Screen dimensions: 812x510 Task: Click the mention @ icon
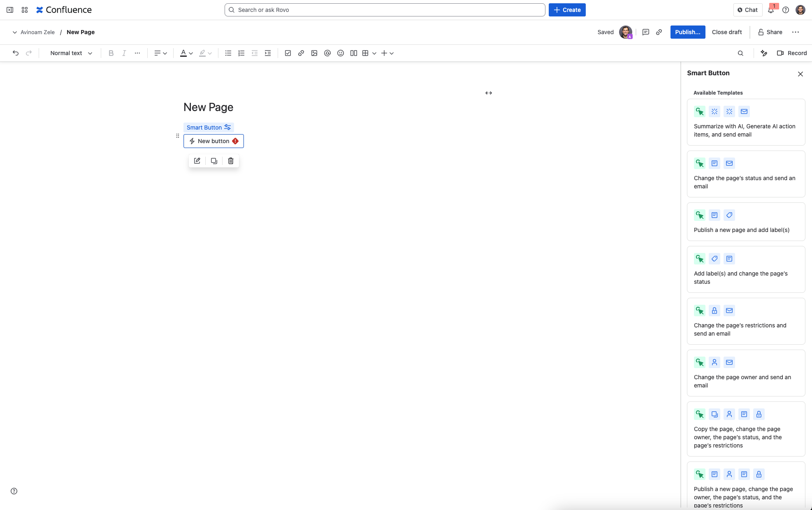327,53
